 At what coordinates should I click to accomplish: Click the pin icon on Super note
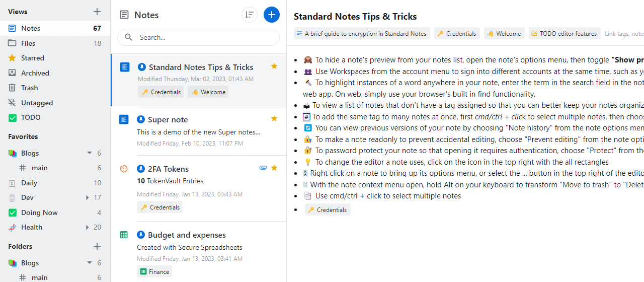[x=141, y=119]
